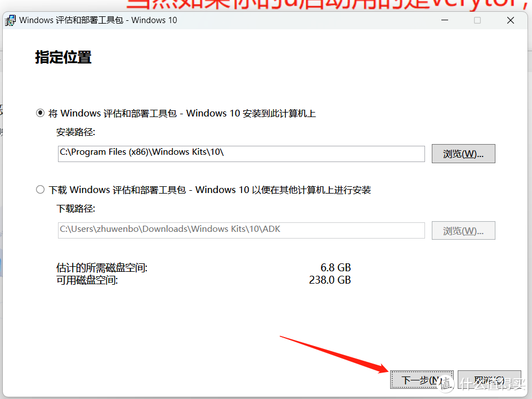The width and height of the screenshot is (532, 399).
Task: Click 浏览(W) next to the download path
Action: (463, 230)
